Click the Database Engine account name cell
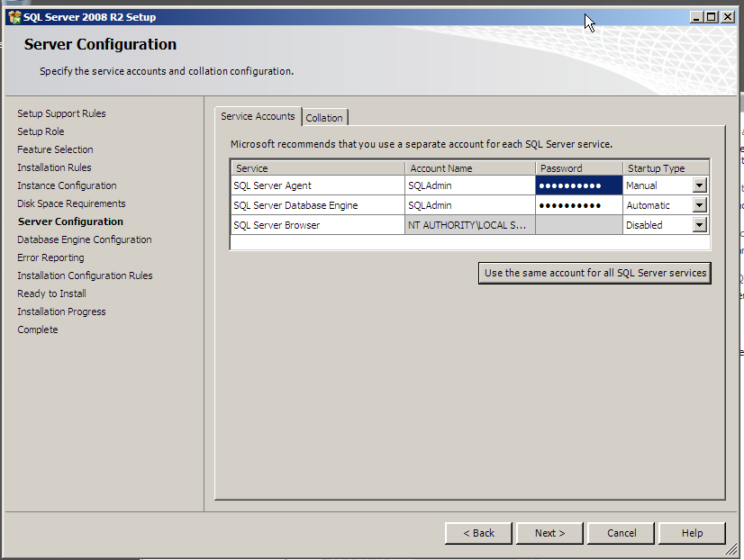The height and width of the screenshot is (560, 744). (470, 205)
